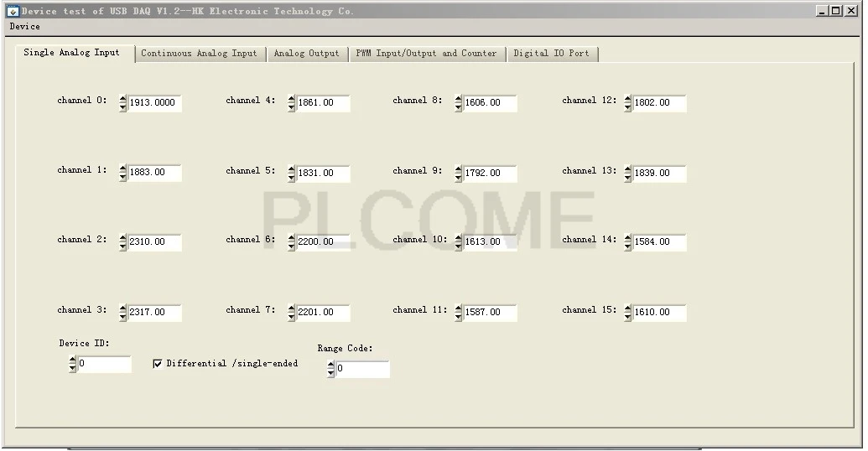Click the channel 12 stepper arrows

[628, 103]
